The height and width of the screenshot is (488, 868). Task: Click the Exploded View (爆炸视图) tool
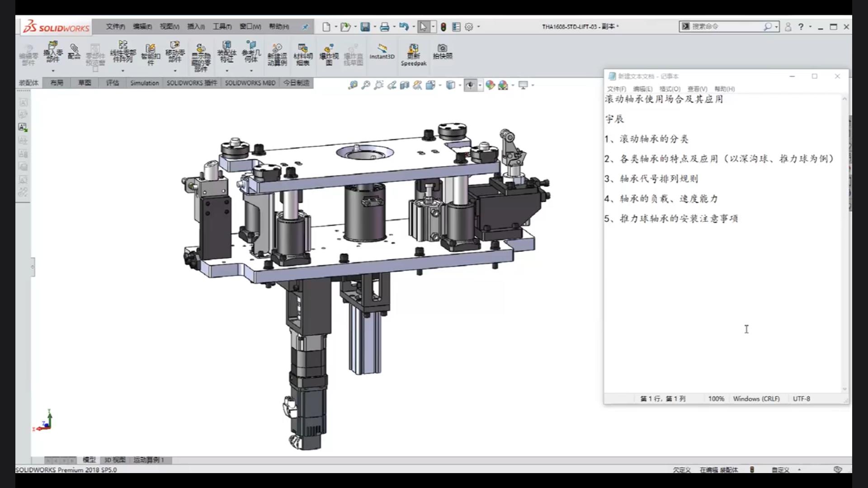click(x=329, y=55)
